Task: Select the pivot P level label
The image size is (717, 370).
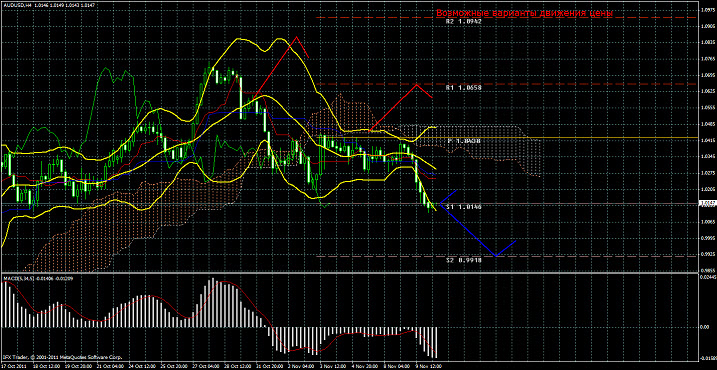Action: [x=464, y=141]
